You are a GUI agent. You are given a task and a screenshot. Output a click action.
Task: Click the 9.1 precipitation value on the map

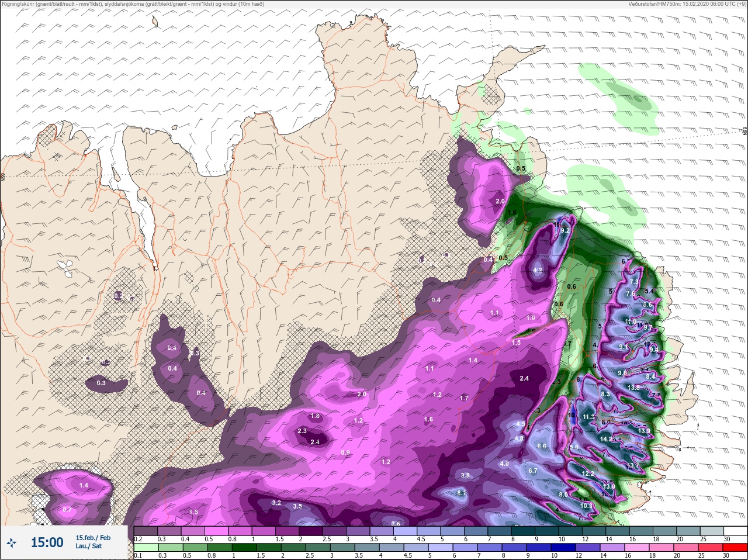click(623, 347)
